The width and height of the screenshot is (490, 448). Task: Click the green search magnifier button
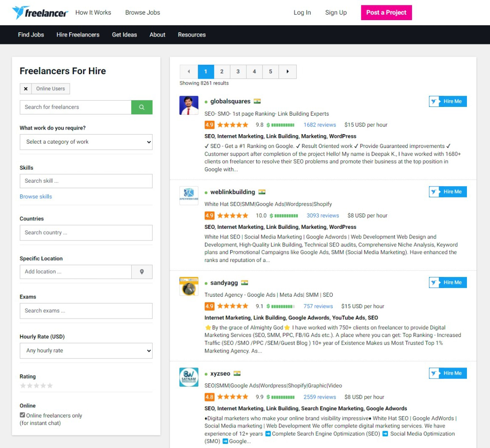142,107
